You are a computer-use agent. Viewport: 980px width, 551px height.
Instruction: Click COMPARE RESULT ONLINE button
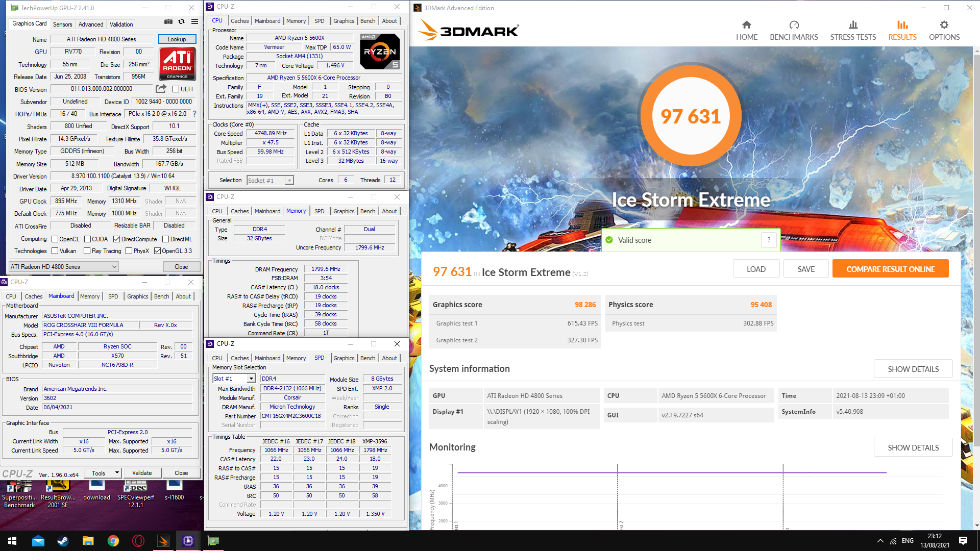click(x=890, y=269)
